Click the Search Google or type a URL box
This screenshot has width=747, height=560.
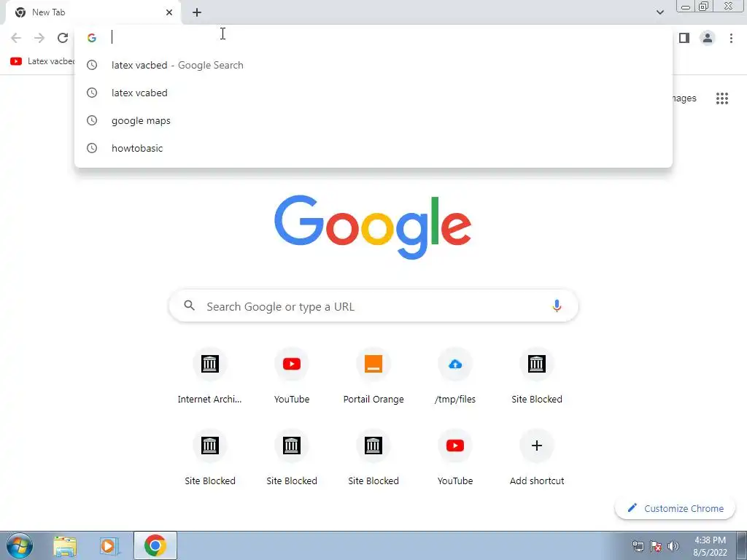pos(373,306)
